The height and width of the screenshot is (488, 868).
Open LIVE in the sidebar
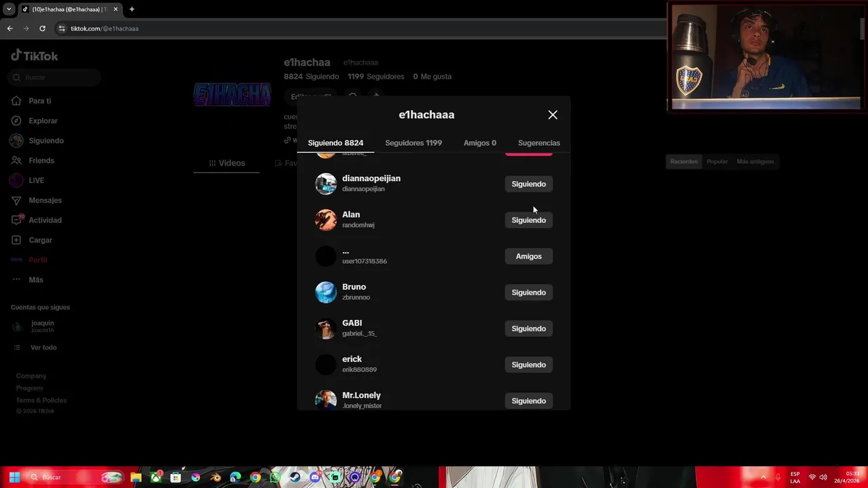(x=36, y=180)
